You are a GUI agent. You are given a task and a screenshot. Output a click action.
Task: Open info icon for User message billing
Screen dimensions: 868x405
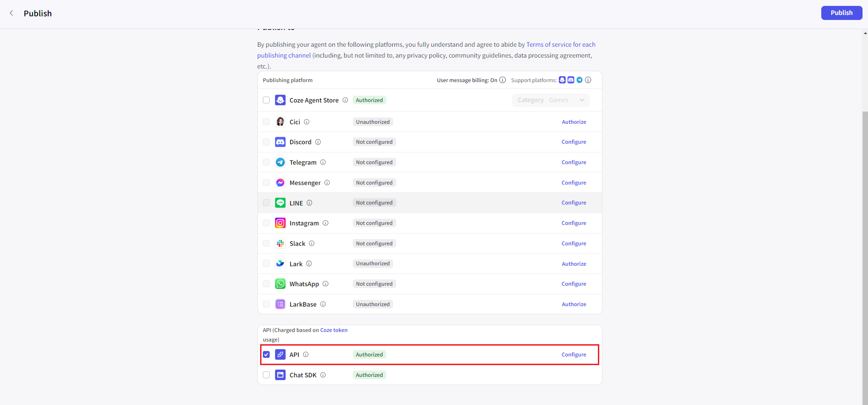pyautogui.click(x=503, y=80)
